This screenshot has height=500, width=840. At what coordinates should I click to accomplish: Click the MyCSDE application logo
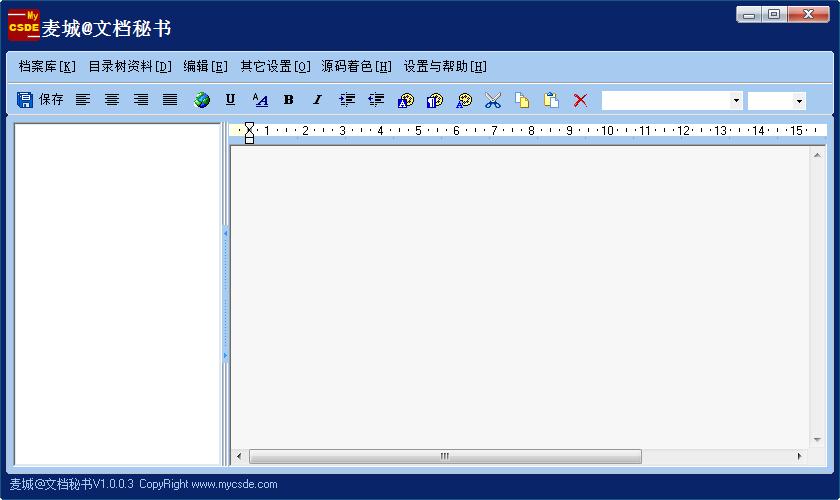(x=24, y=25)
